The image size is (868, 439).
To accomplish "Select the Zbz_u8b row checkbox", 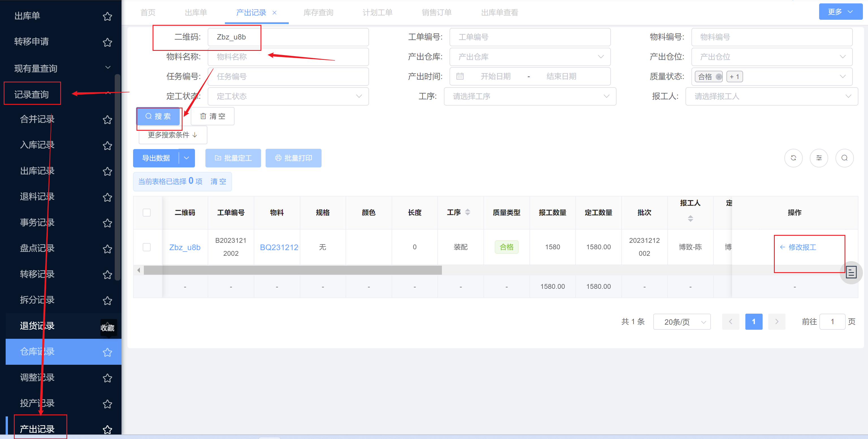I will (x=147, y=247).
